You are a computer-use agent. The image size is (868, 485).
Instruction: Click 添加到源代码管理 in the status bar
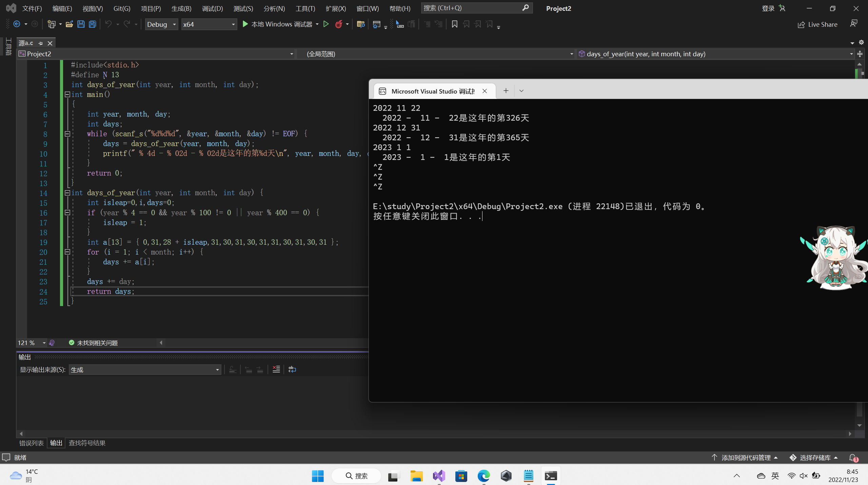pyautogui.click(x=746, y=458)
